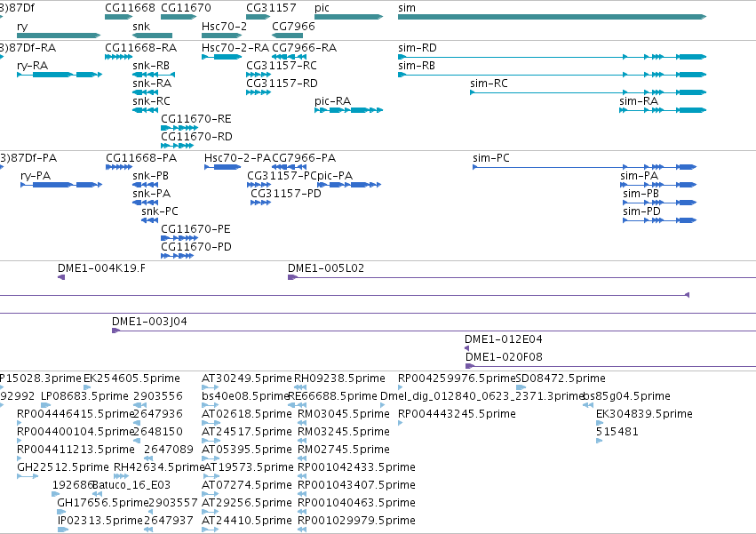Click the pic gene bar
756x534 pixels.
pos(348,17)
